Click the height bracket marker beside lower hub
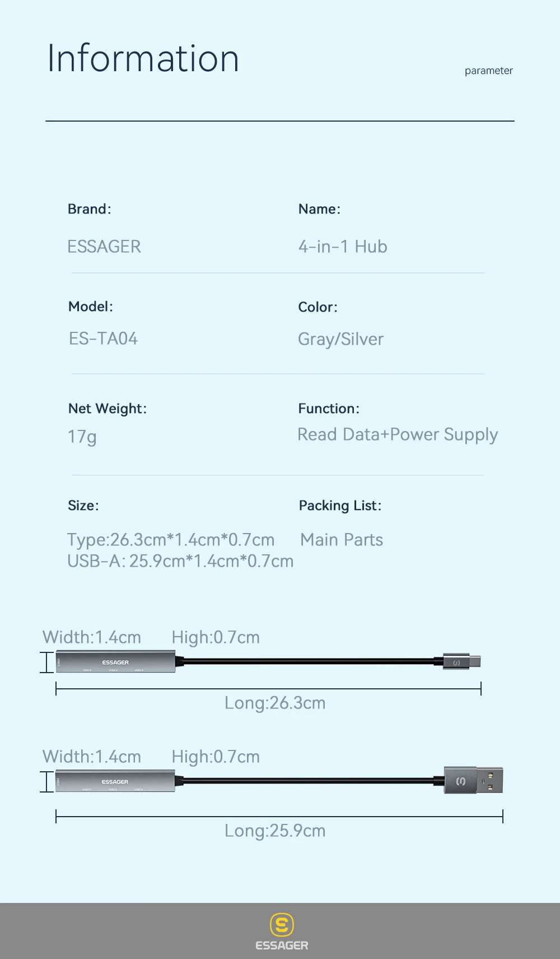Viewport: 560px width, 959px height. (47, 781)
